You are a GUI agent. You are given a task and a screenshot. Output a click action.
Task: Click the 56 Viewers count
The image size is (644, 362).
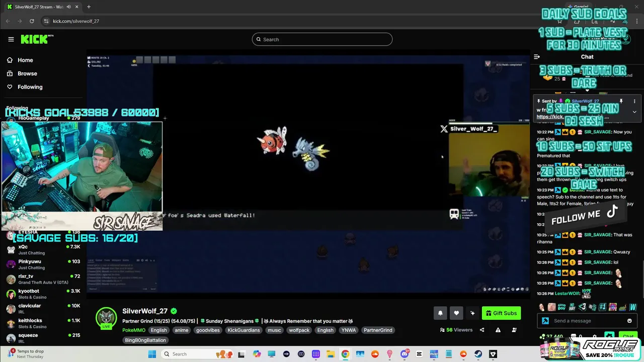[x=456, y=330]
